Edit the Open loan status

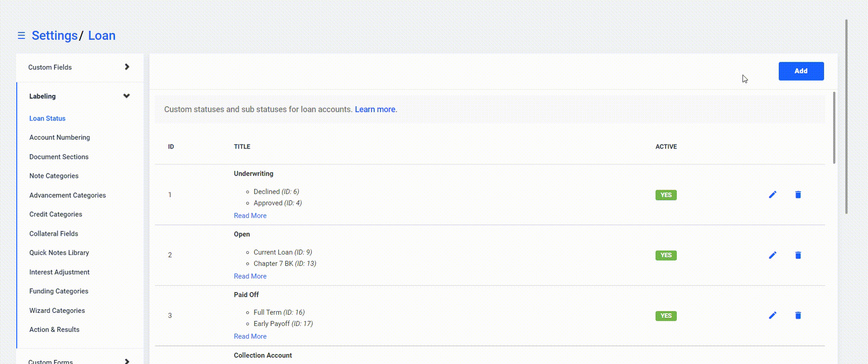click(x=772, y=255)
